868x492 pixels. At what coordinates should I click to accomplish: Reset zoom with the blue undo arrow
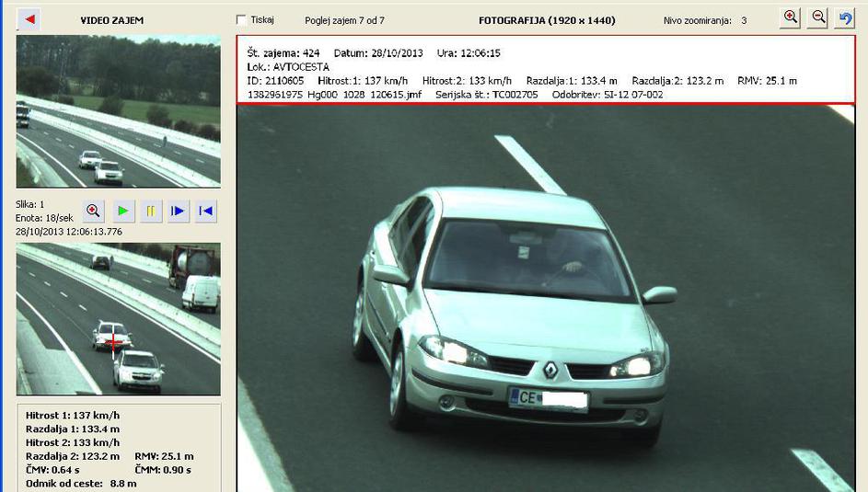click(845, 18)
